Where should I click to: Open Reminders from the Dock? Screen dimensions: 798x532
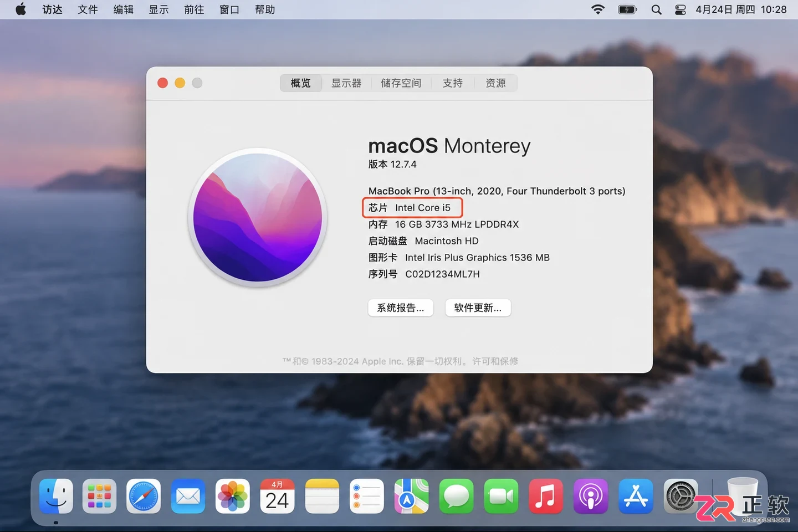(x=367, y=496)
